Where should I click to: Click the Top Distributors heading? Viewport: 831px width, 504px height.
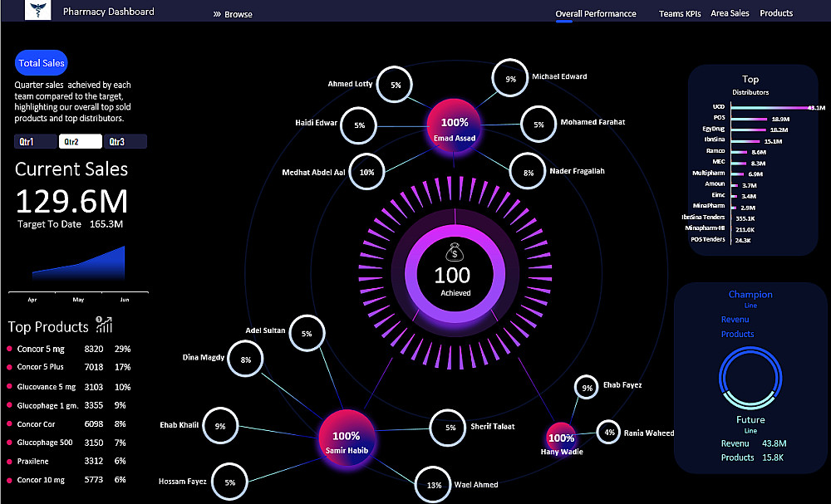pyautogui.click(x=750, y=84)
